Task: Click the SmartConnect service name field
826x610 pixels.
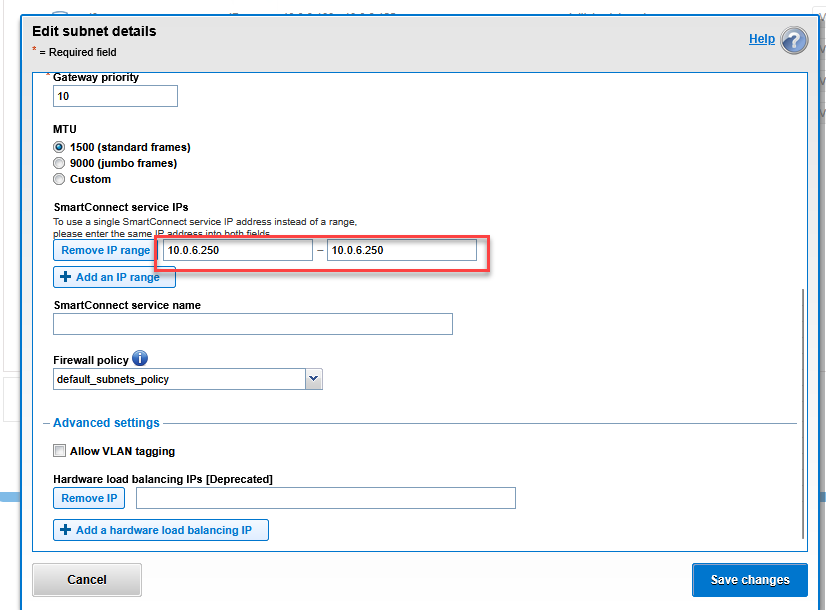Action: (x=252, y=323)
